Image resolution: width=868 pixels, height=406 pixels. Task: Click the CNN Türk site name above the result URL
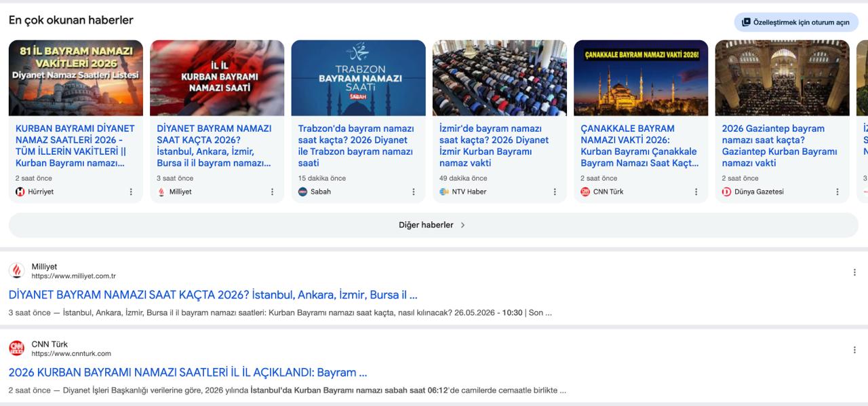tap(50, 344)
